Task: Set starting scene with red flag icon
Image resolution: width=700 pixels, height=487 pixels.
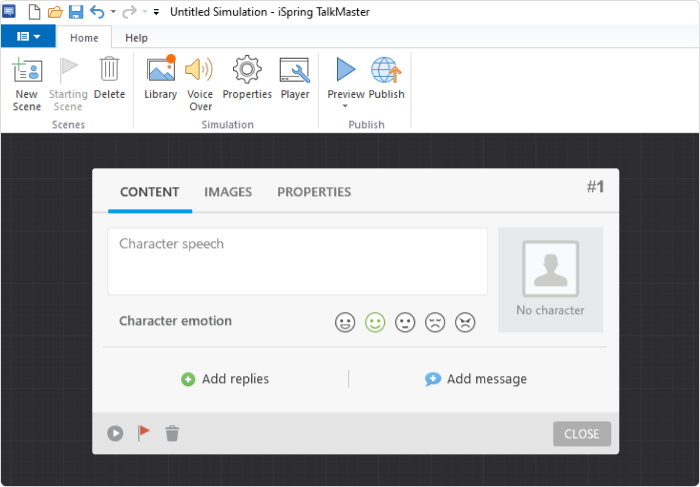Action: pos(144,433)
